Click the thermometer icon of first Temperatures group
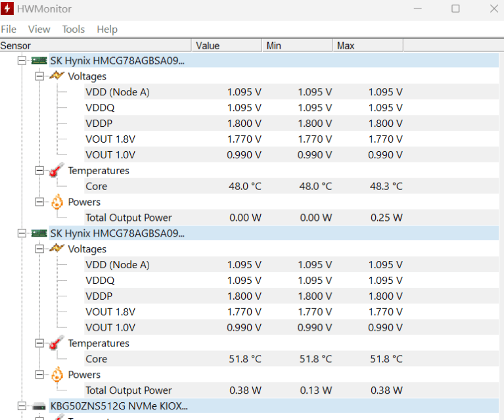 (57, 170)
